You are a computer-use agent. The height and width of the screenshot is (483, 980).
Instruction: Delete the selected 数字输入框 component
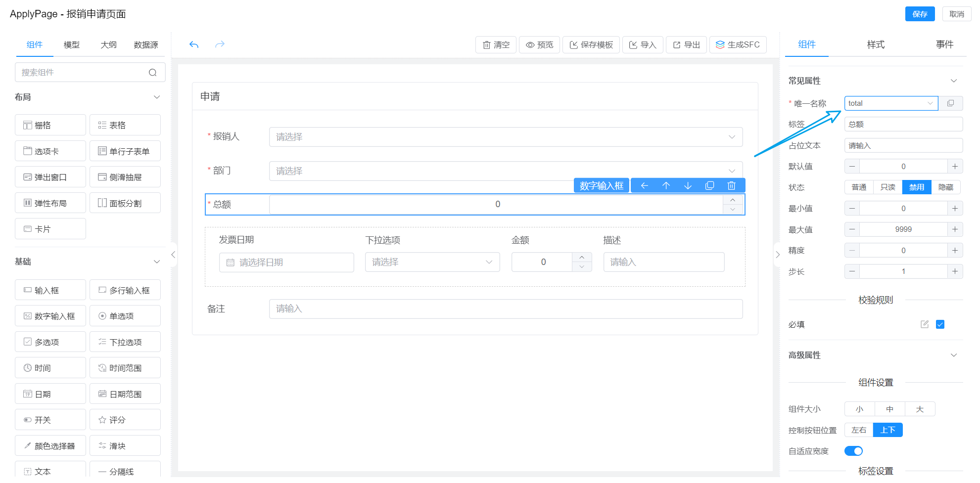coord(731,185)
